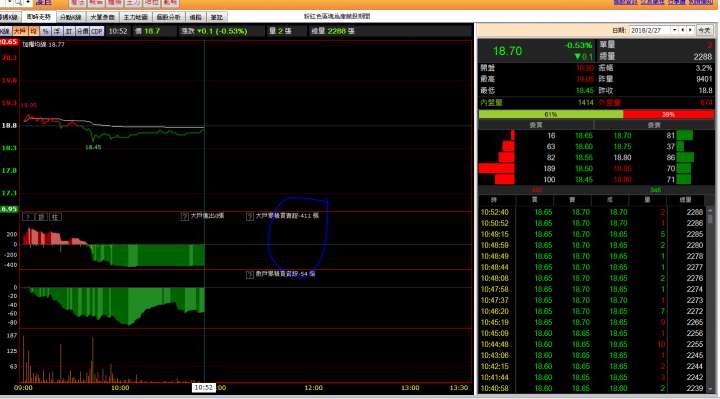Click the 柱 bar-style button in the sub-chart
This screenshot has height=399, width=720.
point(55,217)
